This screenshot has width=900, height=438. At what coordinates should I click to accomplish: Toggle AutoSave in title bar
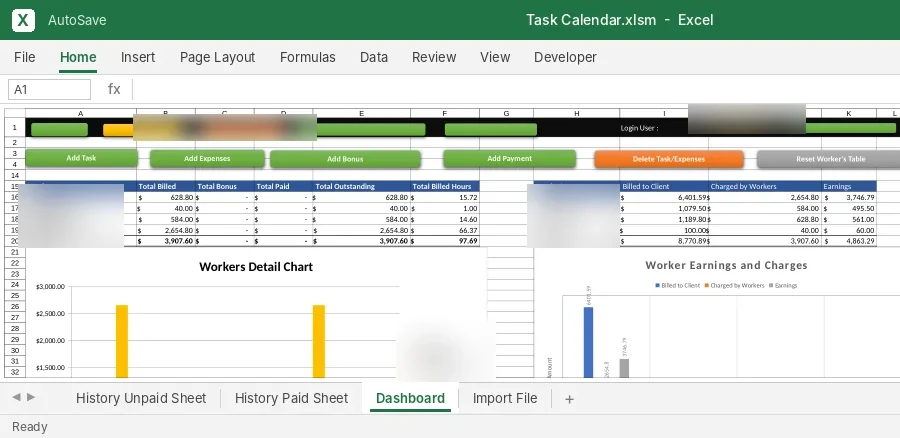pos(77,20)
